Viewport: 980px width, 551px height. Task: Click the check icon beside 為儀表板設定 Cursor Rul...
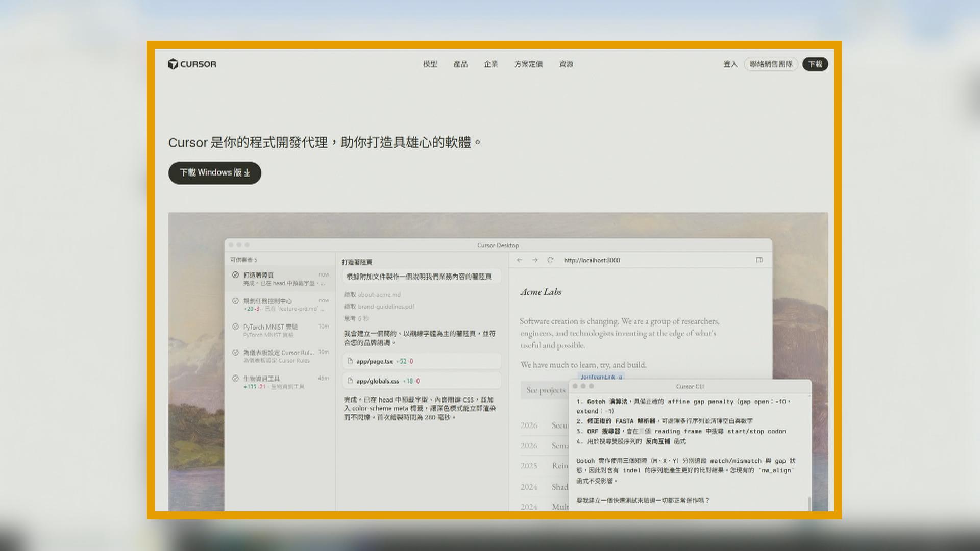(235, 353)
